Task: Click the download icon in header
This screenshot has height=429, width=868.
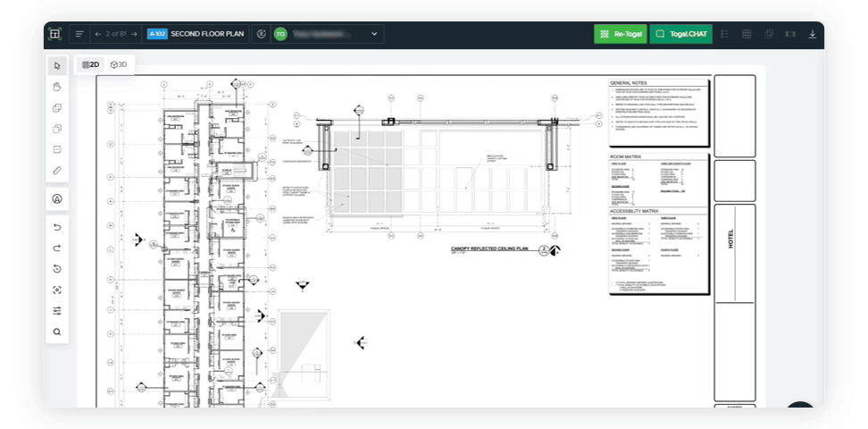Action: click(812, 34)
